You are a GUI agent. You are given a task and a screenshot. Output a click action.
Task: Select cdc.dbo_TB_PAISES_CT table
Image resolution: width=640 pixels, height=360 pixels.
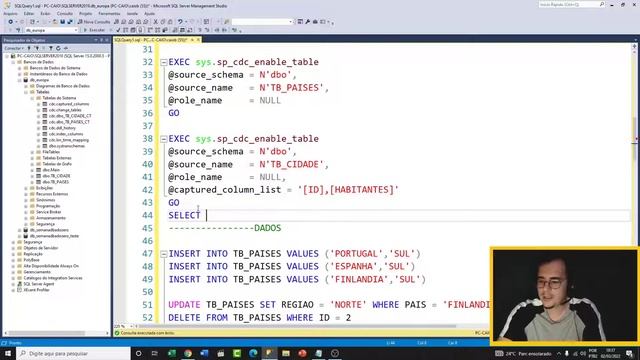click(69, 122)
